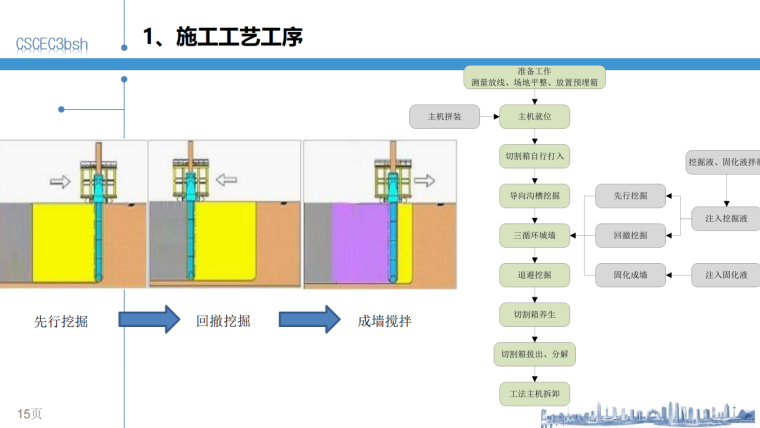Click the CSCEC3bsh logo text
This screenshot has width=760, height=428.
click(50, 43)
